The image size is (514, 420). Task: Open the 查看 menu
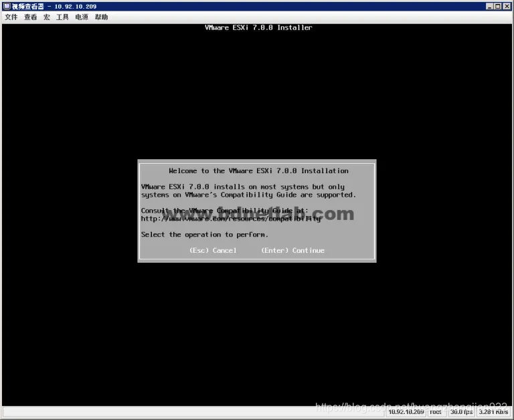(x=31, y=17)
